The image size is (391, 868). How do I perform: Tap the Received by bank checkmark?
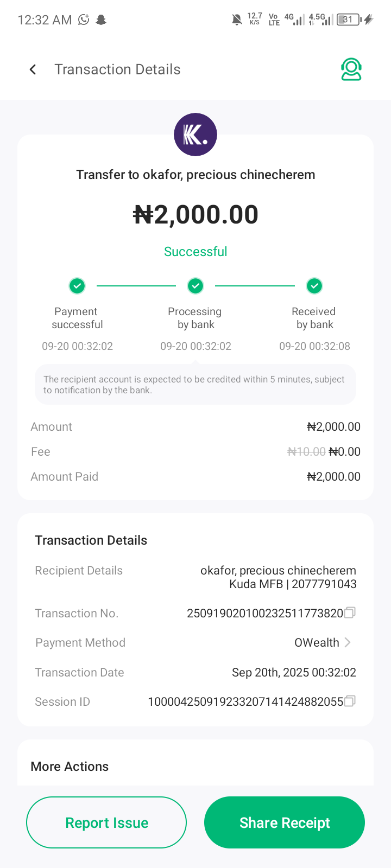[x=314, y=285]
